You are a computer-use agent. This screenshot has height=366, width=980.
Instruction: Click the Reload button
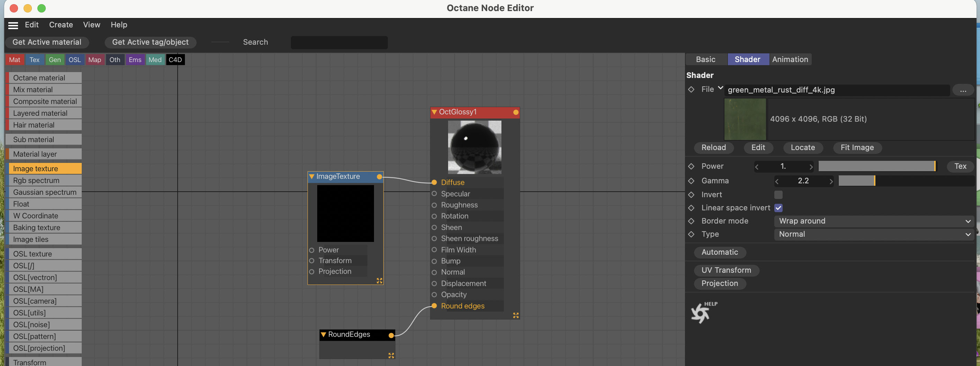[713, 148]
